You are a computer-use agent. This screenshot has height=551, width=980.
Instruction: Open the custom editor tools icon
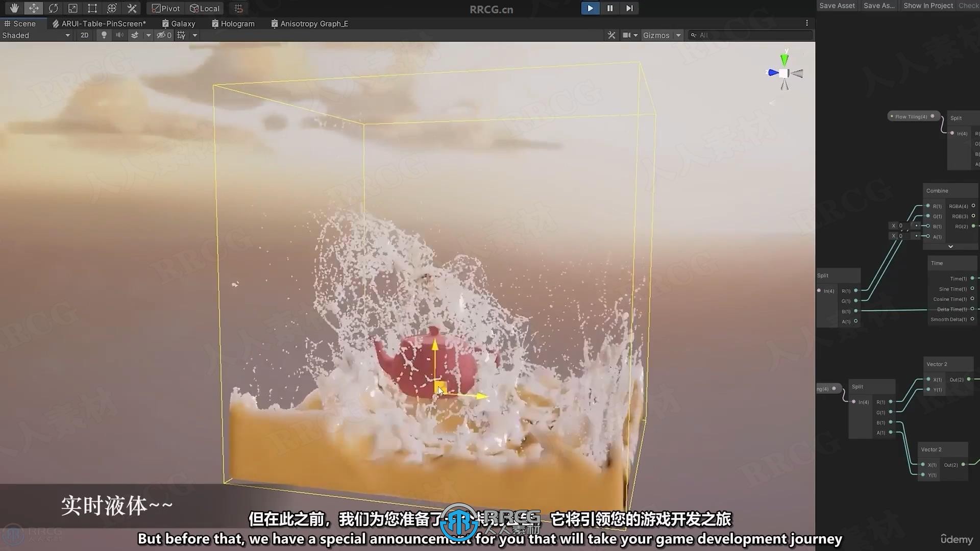pos(132,8)
